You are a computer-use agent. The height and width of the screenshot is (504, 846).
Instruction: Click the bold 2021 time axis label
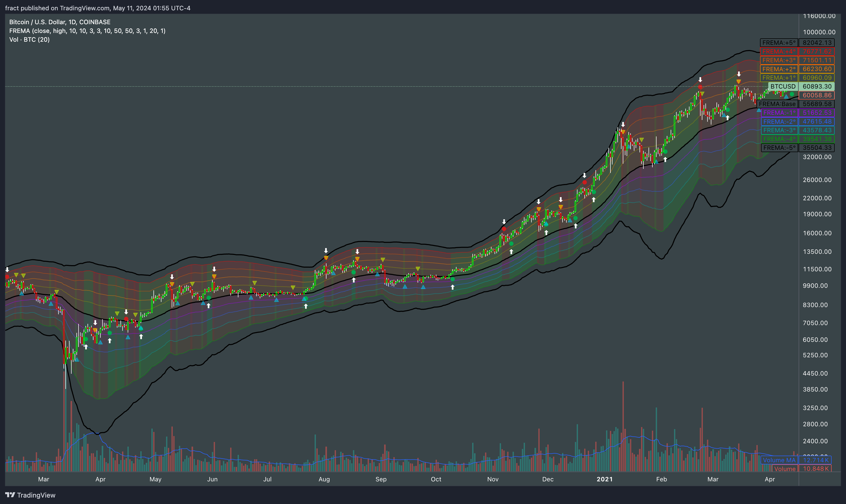tap(605, 479)
